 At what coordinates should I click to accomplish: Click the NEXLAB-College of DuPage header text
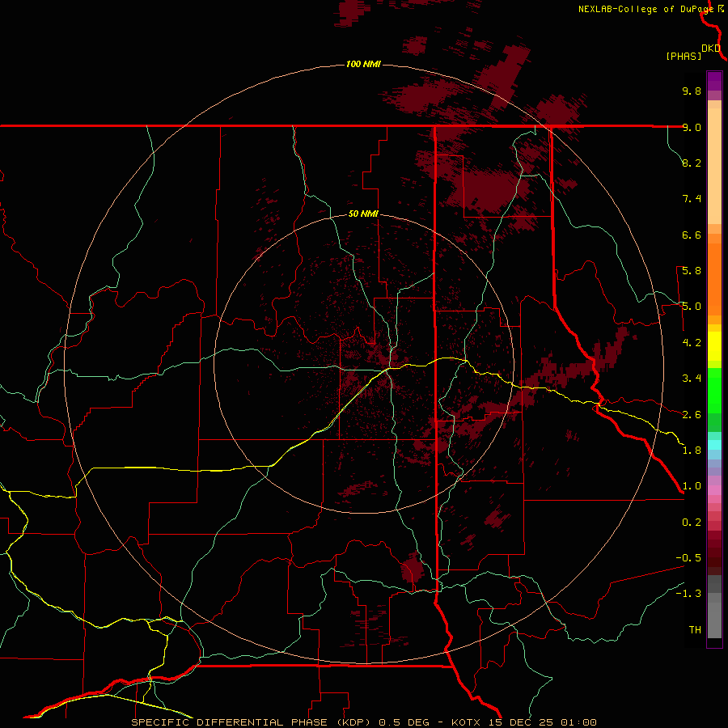tap(647, 9)
